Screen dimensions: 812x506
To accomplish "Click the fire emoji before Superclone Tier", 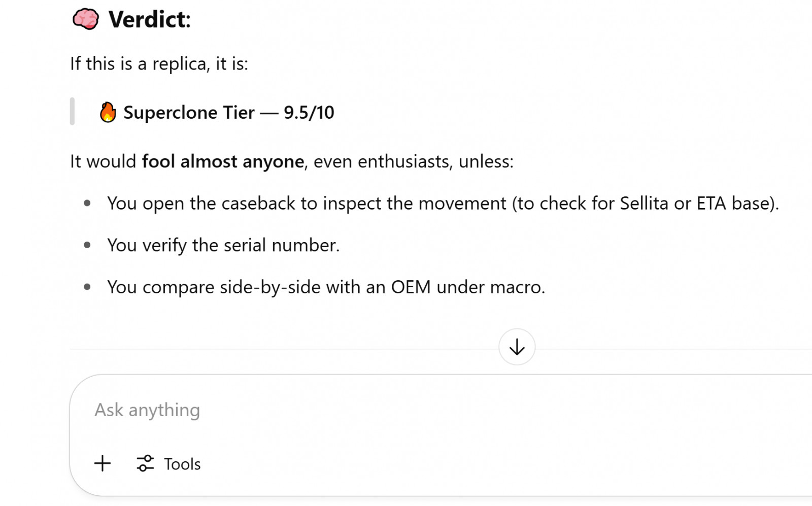I will (108, 112).
